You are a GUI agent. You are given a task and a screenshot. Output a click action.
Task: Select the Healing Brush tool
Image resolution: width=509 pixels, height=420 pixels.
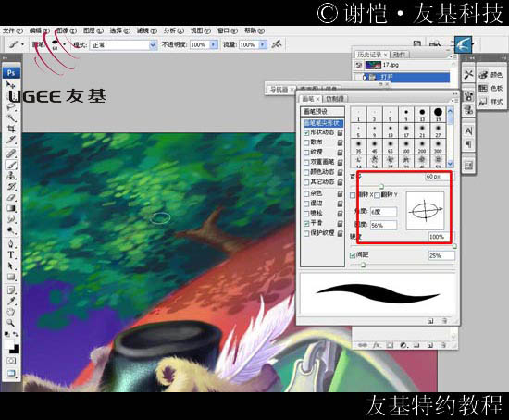[11, 153]
